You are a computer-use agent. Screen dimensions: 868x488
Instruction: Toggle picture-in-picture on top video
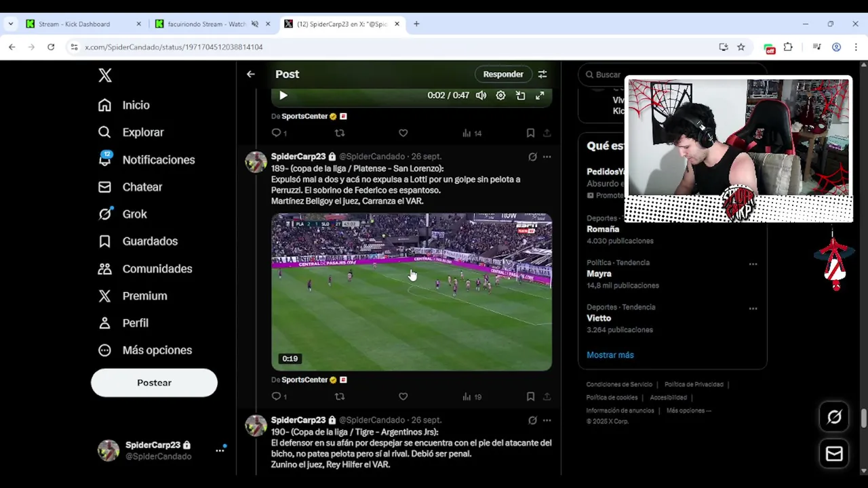[x=520, y=96]
